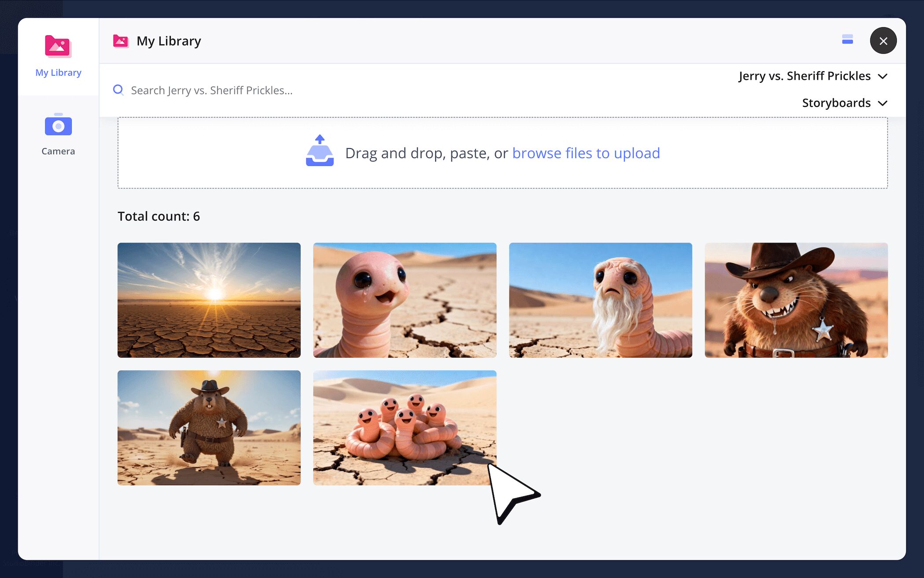Click chevron next to Storyboards
924x578 pixels.
click(x=883, y=103)
